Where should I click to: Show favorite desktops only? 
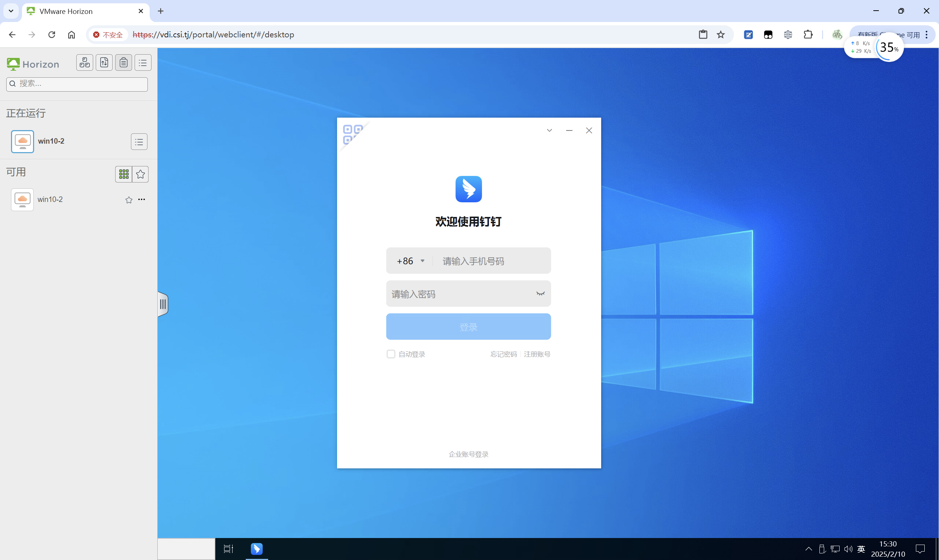(140, 174)
